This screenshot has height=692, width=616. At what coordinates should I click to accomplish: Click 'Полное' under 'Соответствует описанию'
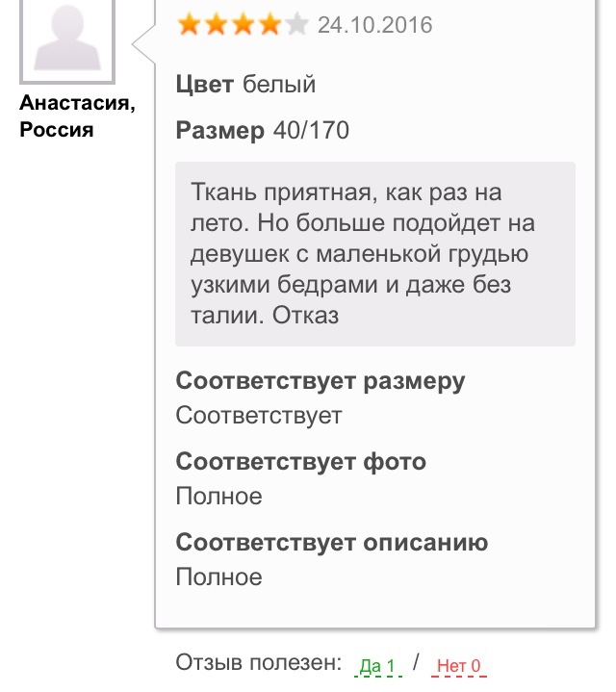click(218, 577)
